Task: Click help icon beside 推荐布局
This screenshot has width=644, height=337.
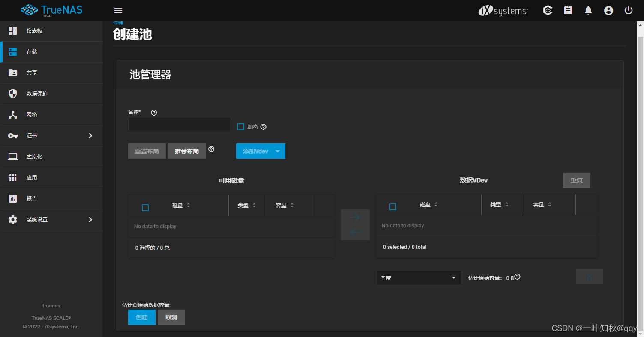Action: tap(211, 149)
